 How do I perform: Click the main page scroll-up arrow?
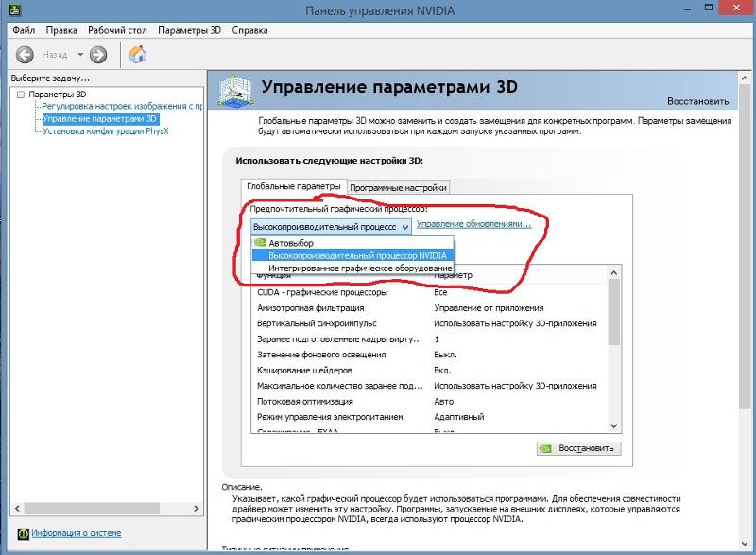[x=745, y=78]
